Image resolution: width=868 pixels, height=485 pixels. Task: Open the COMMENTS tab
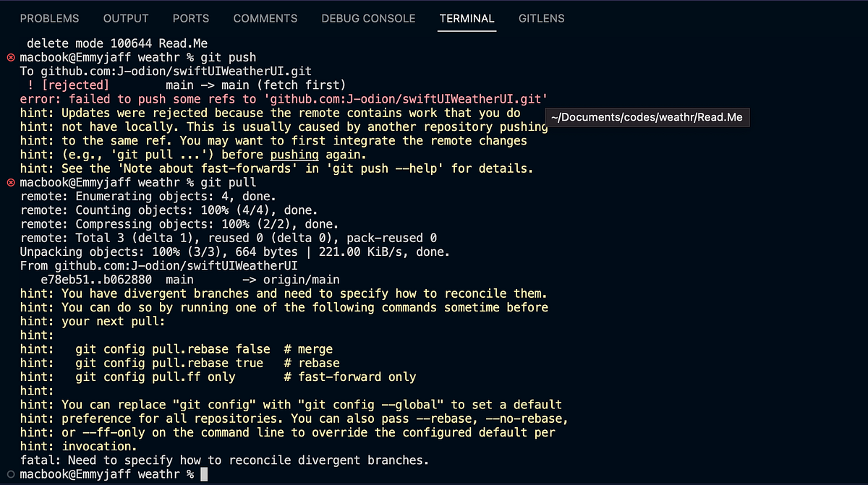click(265, 18)
